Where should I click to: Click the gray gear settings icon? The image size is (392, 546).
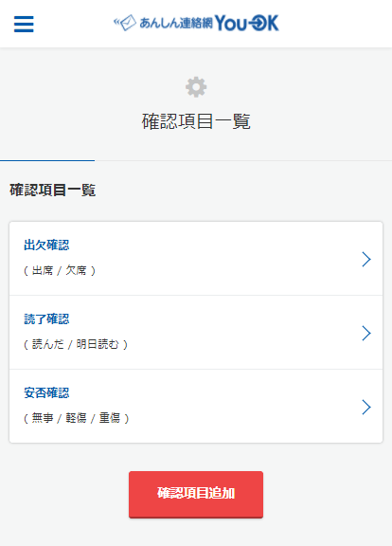coord(196,87)
